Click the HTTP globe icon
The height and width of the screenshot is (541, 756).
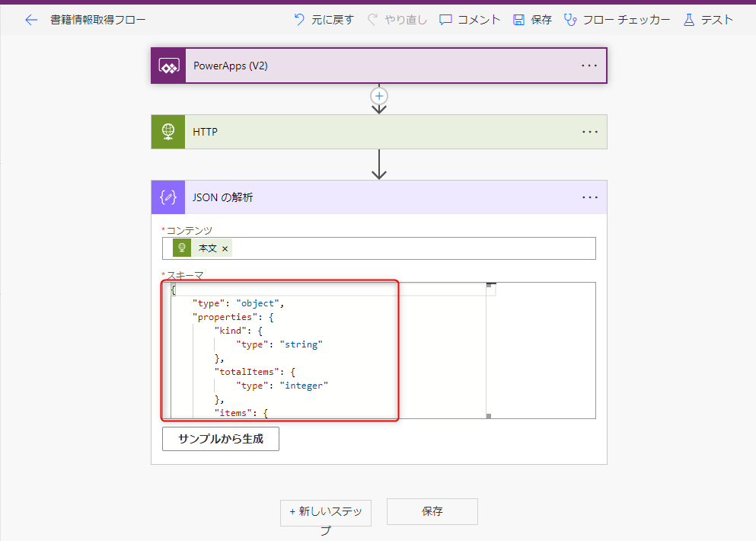[168, 132]
